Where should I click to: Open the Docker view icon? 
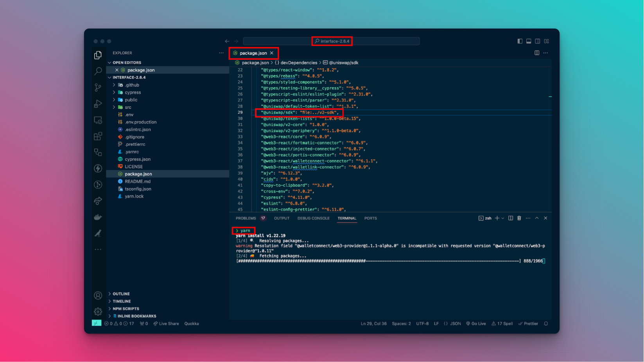tap(98, 217)
